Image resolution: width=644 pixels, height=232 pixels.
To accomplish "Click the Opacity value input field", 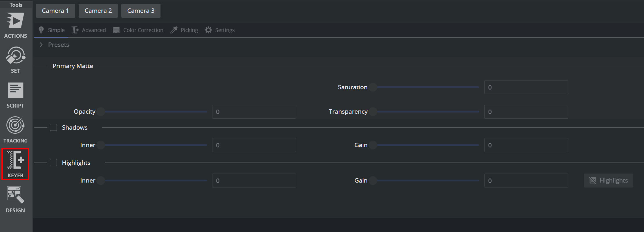I will tap(254, 112).
